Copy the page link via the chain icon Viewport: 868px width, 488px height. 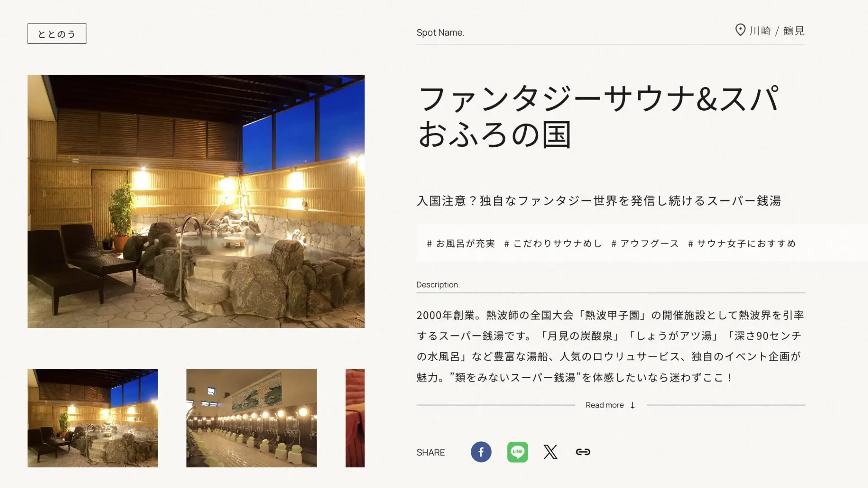click(583, 452)
